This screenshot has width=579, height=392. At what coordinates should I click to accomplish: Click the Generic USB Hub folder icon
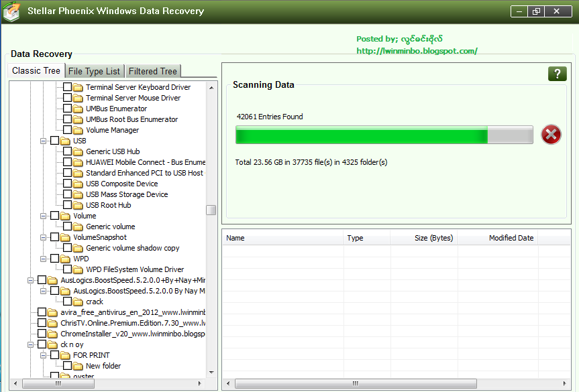78,151
